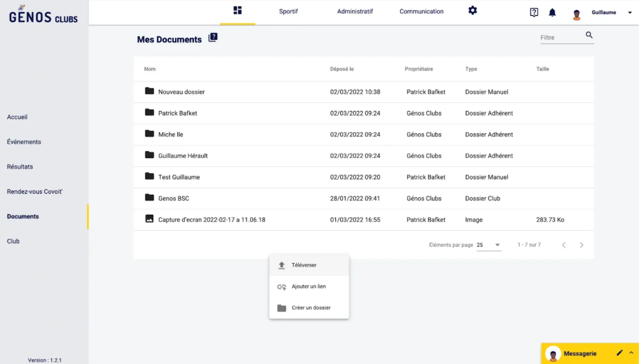Open notifications bell
Screen dimensions: 641x364
[552, 12]
